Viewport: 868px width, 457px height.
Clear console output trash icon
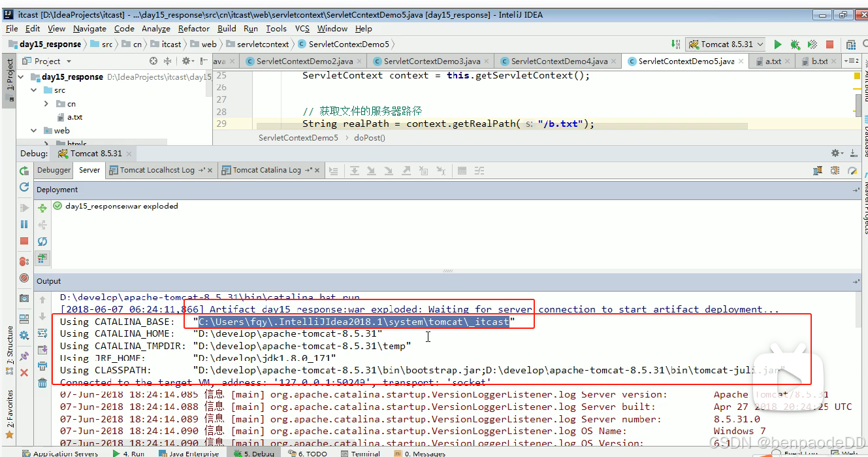(x=42, y=383)
